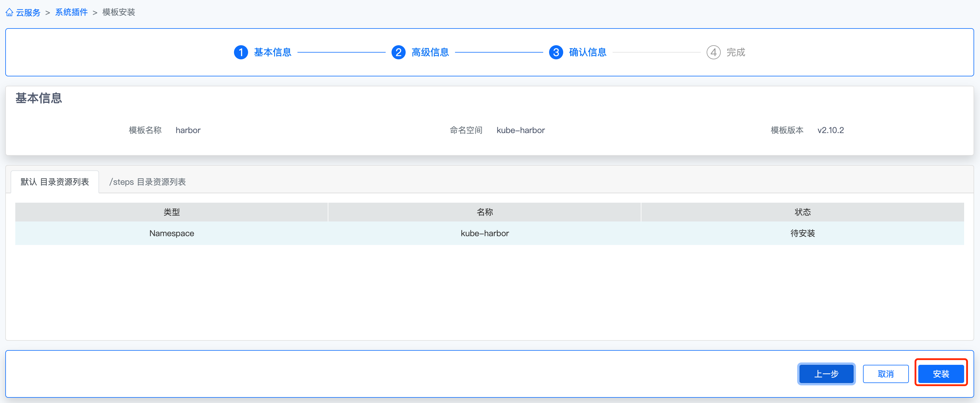
Task: Select the Namespace table cell
Action: (x=172, y=233)
